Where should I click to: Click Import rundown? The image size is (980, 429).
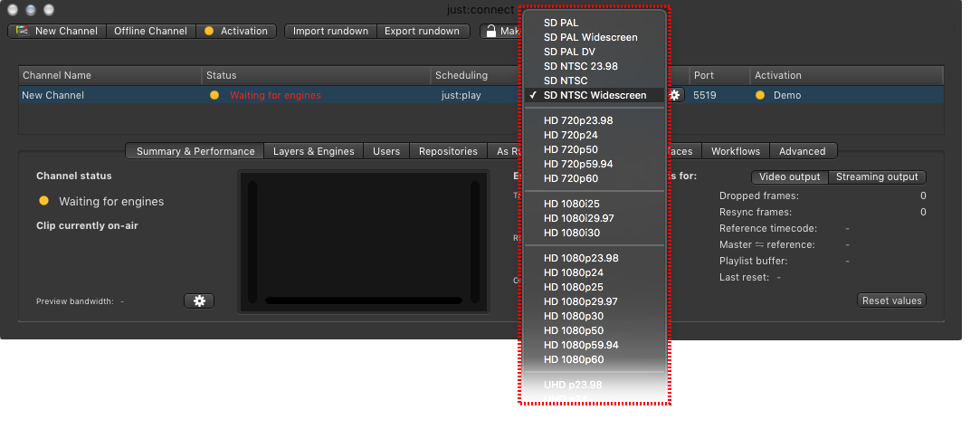coord(330,32)
